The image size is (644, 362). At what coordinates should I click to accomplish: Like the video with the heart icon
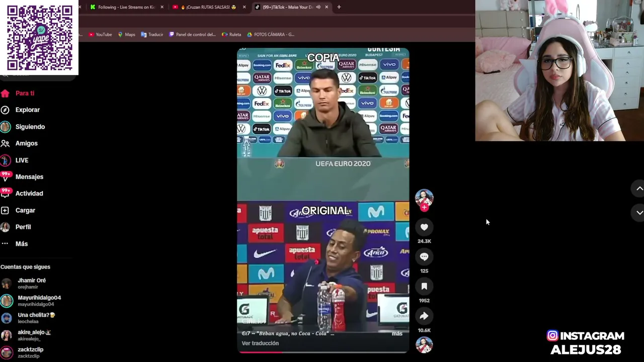(x=424, y=227)
